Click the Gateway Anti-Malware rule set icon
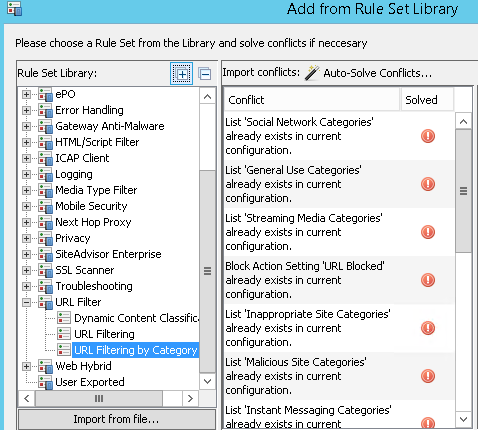The height and width of the screenshot is (430, 478). coord(45,126)
